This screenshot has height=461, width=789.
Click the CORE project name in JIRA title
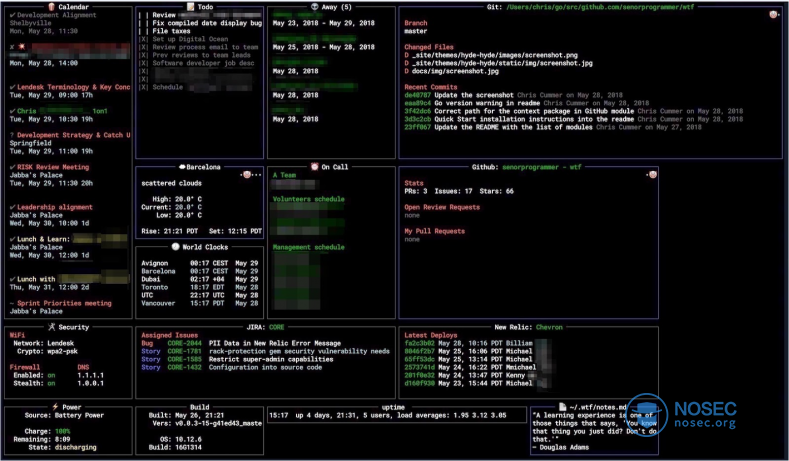click(x=276, y=327)
